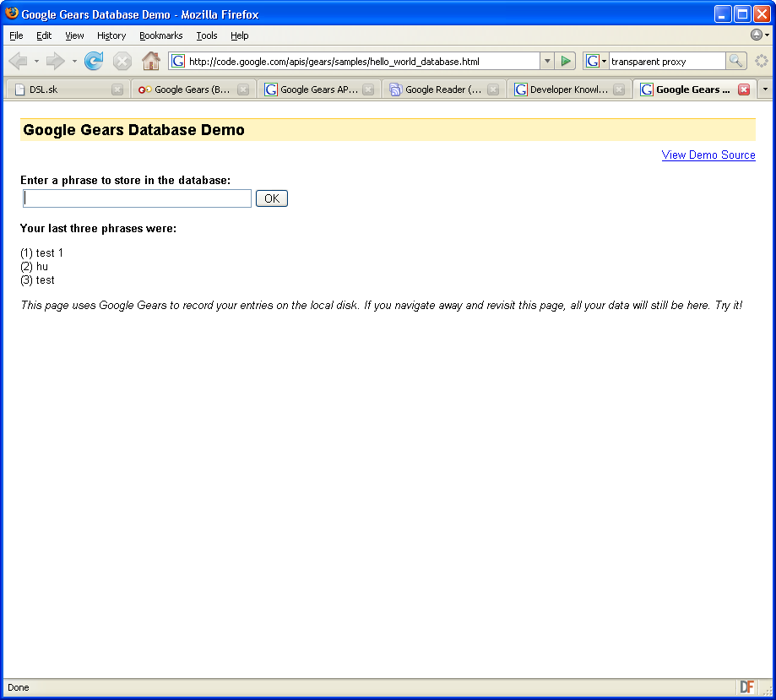Go back with the Back arrow

[x=19, y=62]
